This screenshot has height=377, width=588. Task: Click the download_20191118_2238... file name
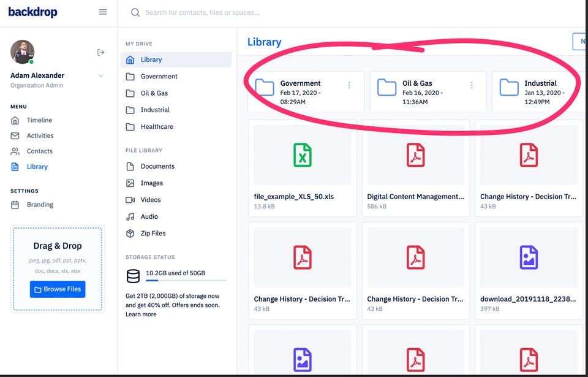pos(528,299)
